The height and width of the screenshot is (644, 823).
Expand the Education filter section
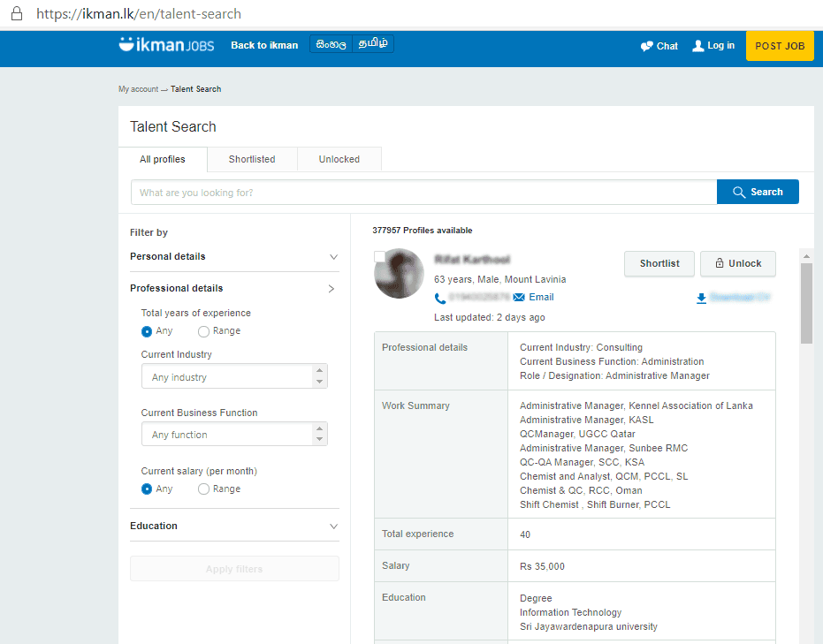click(234, 526)
